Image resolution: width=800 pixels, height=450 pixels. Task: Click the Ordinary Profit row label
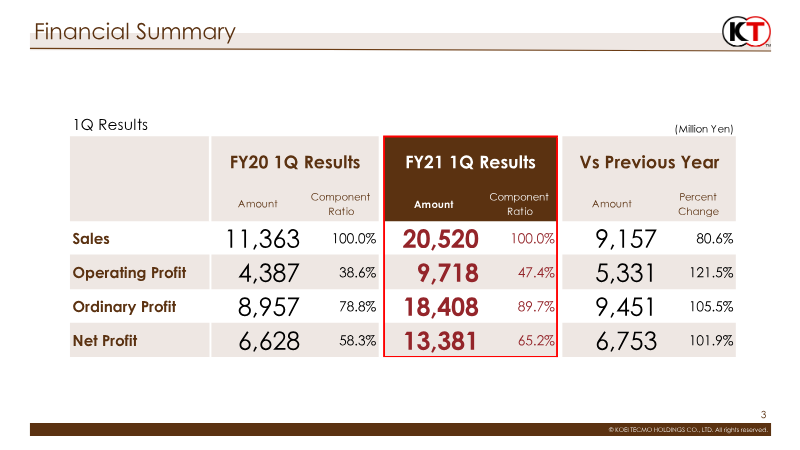[124, 307]
